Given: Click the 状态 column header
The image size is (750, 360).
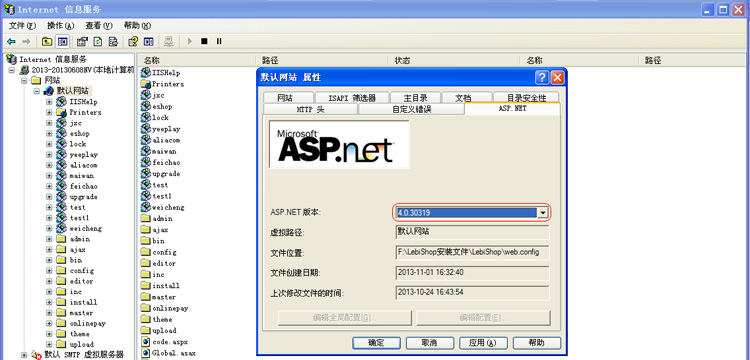Looking at the screenshot, I should tap(453, 61).
